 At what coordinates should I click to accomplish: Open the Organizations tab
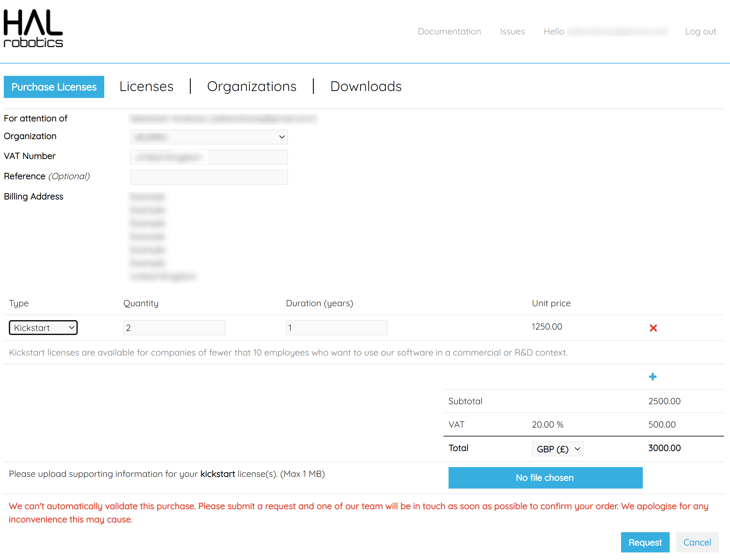[251, 86]
